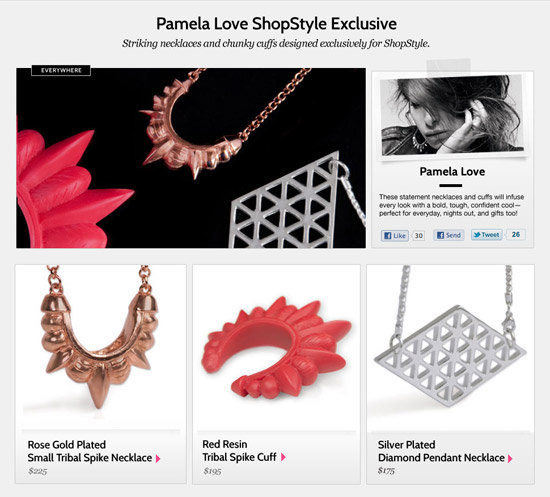
Task: Click the Facebook like count 30
Action: 418,235
